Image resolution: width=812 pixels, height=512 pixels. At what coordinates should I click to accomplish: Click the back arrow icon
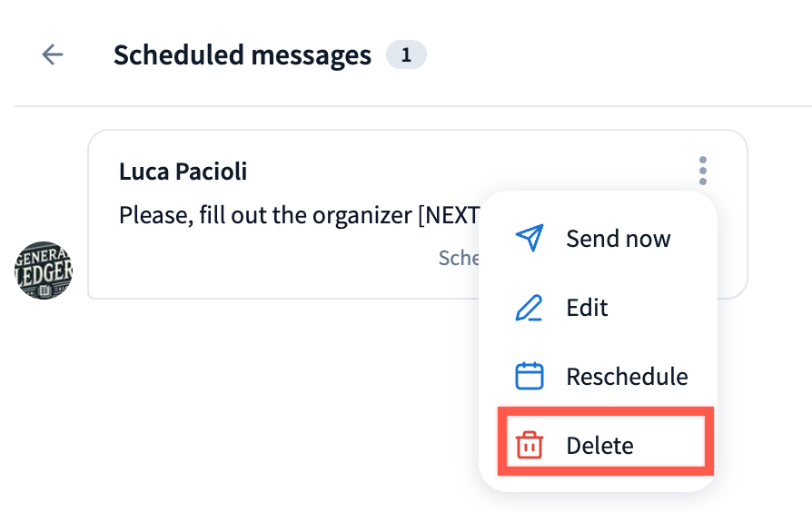(x=53, y=55)
